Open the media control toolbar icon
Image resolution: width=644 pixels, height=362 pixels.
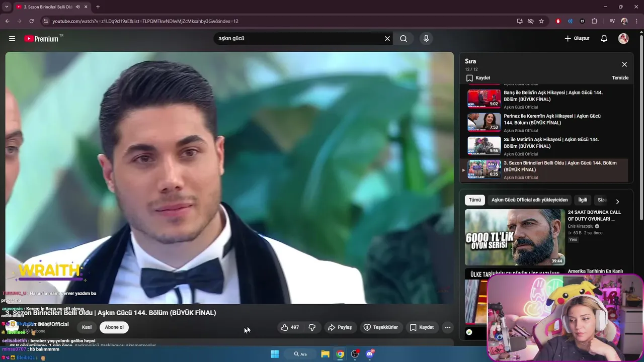612,21
